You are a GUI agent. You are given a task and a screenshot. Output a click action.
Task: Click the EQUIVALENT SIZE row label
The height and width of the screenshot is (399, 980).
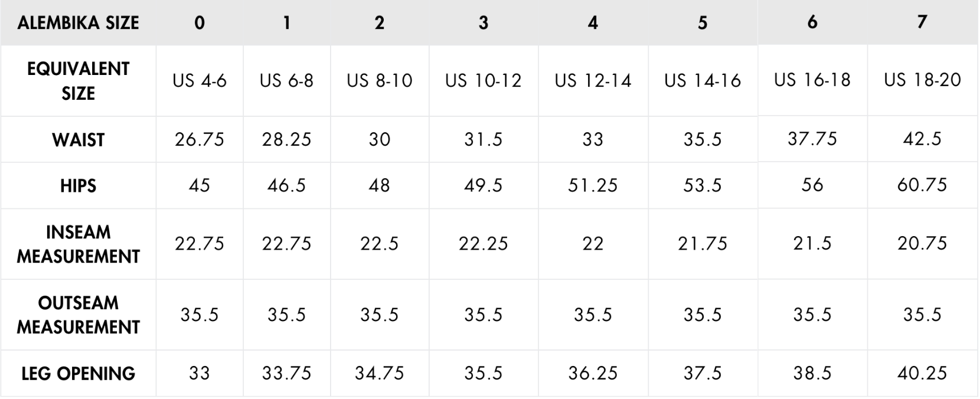click(x=78, y=81)
